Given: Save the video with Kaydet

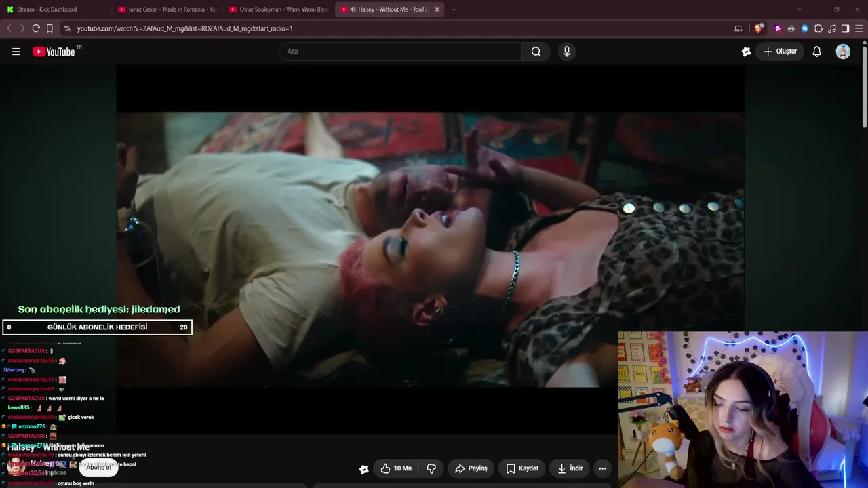Looking at the screenshot, I should (x=522, y=468).
